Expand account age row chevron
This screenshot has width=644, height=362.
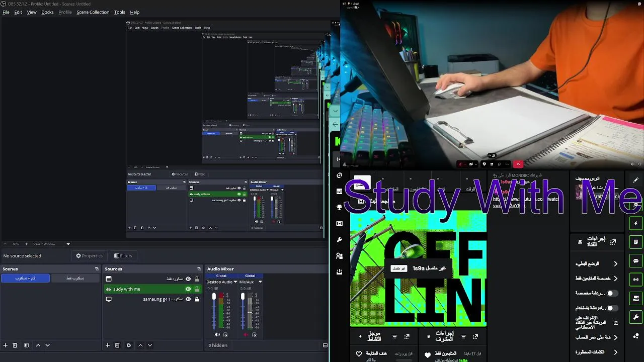point(615,337)
